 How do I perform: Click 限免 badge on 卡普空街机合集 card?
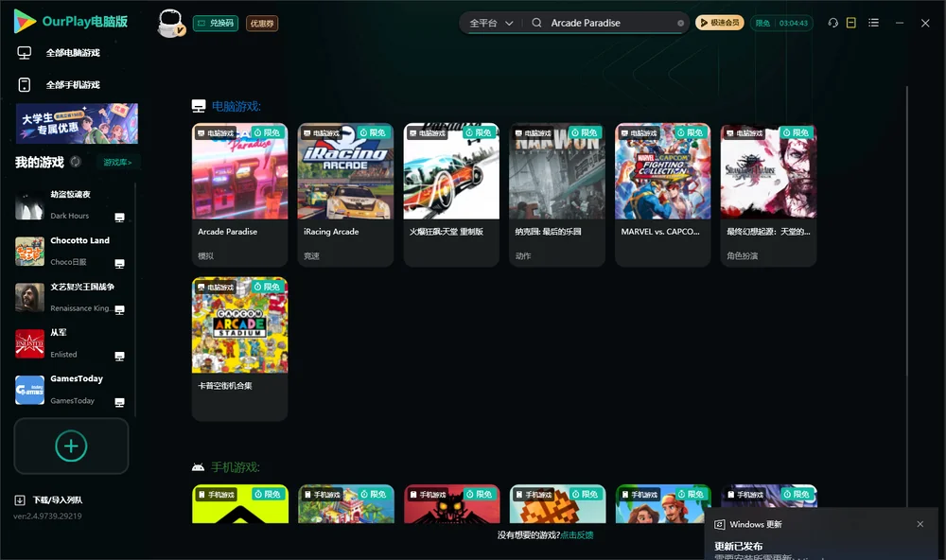(x=268, y=287)
